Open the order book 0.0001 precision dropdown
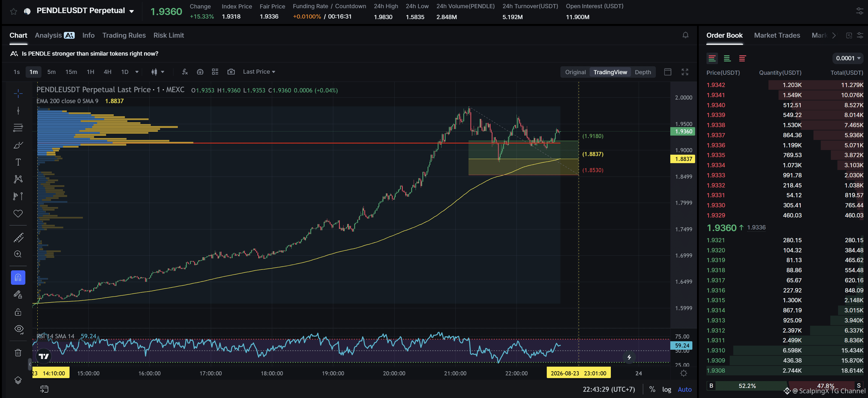 848,58
